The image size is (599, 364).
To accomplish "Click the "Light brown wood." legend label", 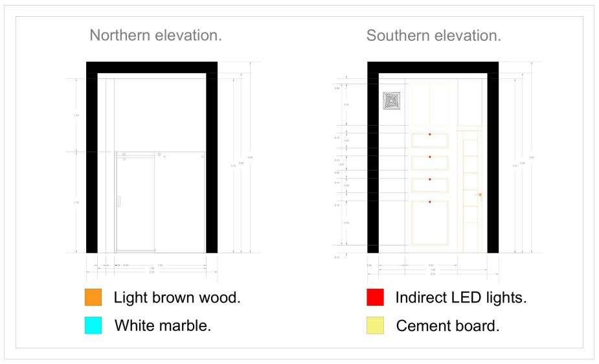I will pos(177,298).
